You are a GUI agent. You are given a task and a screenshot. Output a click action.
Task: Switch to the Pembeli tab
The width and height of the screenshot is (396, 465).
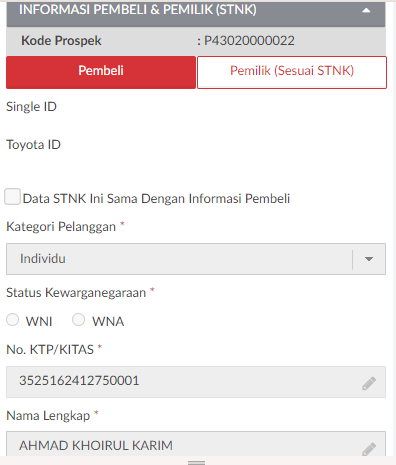pos(101,72)
